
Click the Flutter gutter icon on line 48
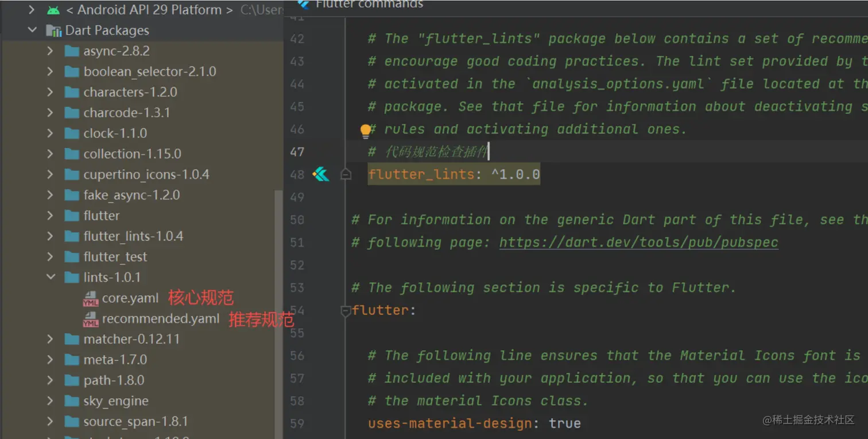pyautogui.click(x=321, y=174)
